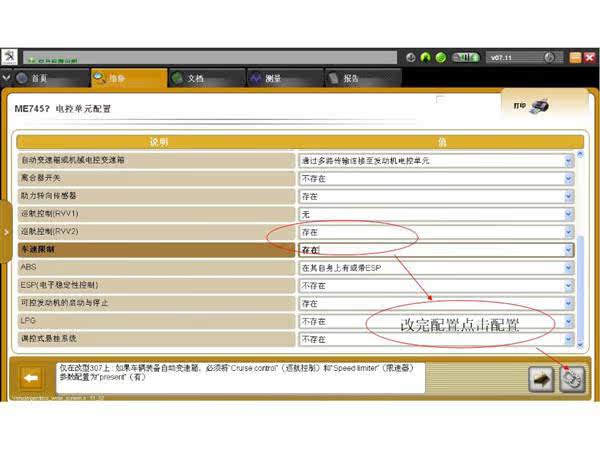Open dropdown for 离合器开关 value
This screenshot has width=600, height=450.
click(x=569, y=179)
